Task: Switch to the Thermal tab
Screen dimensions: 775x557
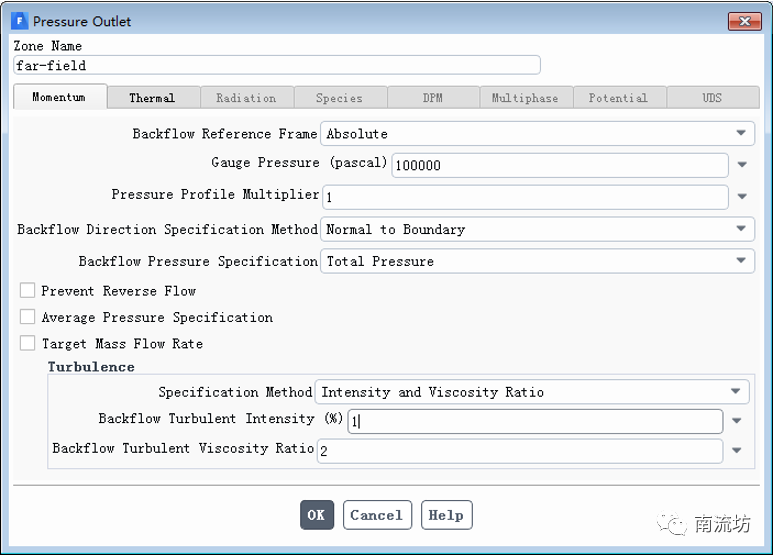Action: [152, 98]
